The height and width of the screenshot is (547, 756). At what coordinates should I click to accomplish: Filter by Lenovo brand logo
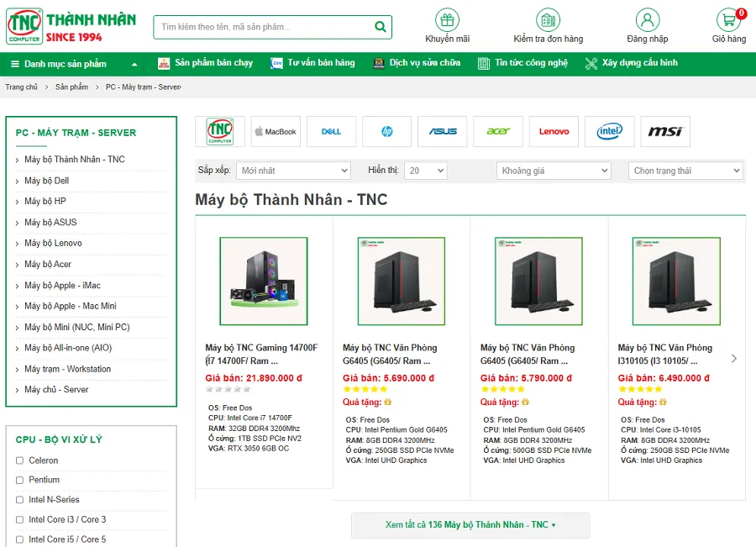(x=554, y=131)
